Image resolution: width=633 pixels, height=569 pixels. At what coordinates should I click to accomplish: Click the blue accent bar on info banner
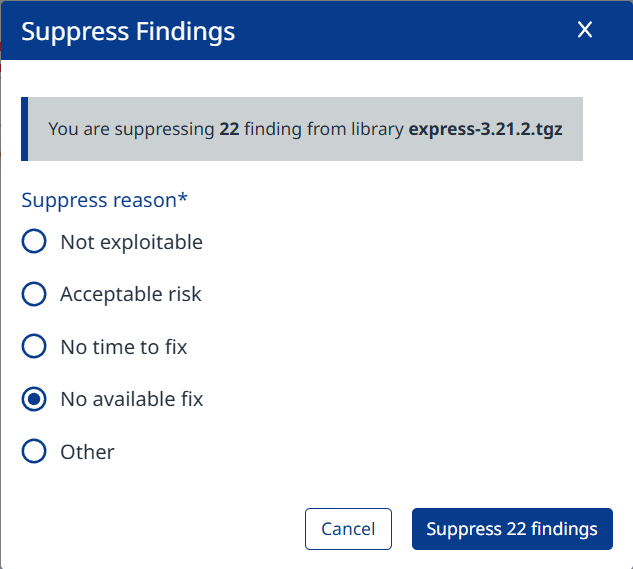pyautogui.click(x=25, y=129)
